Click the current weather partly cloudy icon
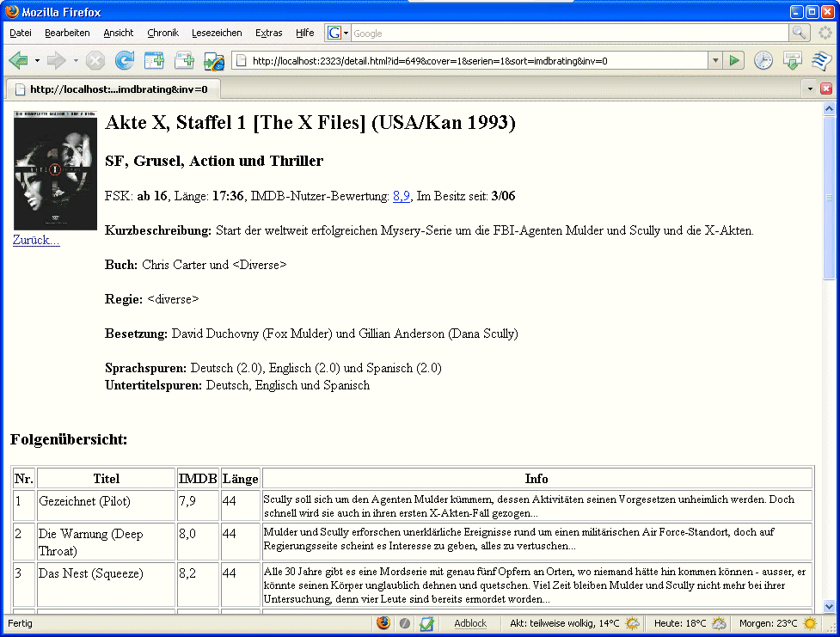 633,623
